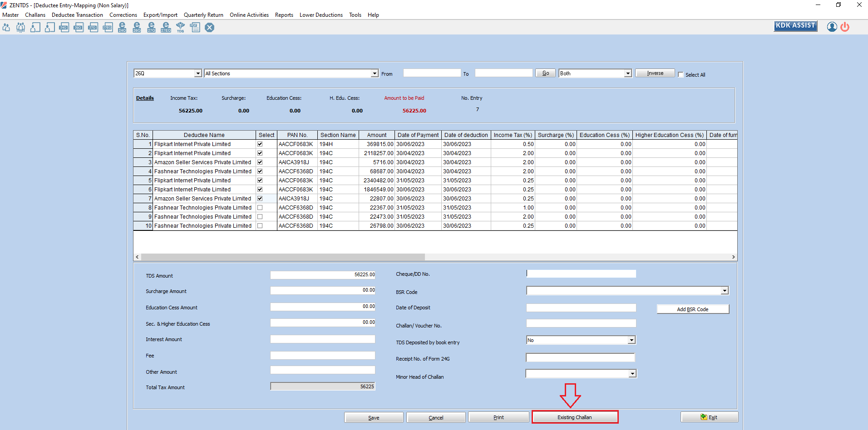Open the Details link

(145, 98)
